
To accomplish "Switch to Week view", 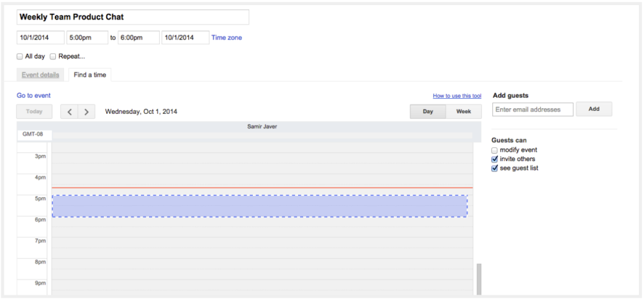I will pos(464,111).
